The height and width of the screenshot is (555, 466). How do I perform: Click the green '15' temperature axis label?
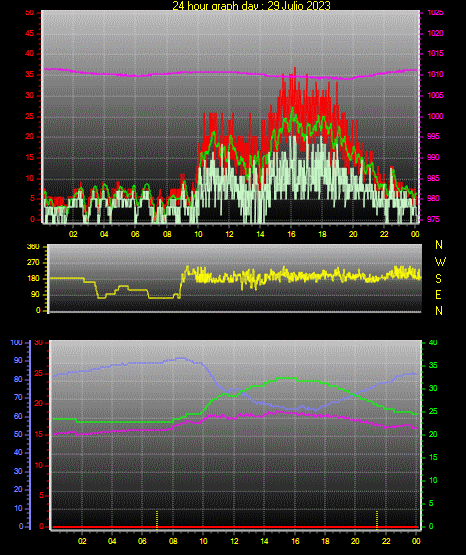pos(433,458)
